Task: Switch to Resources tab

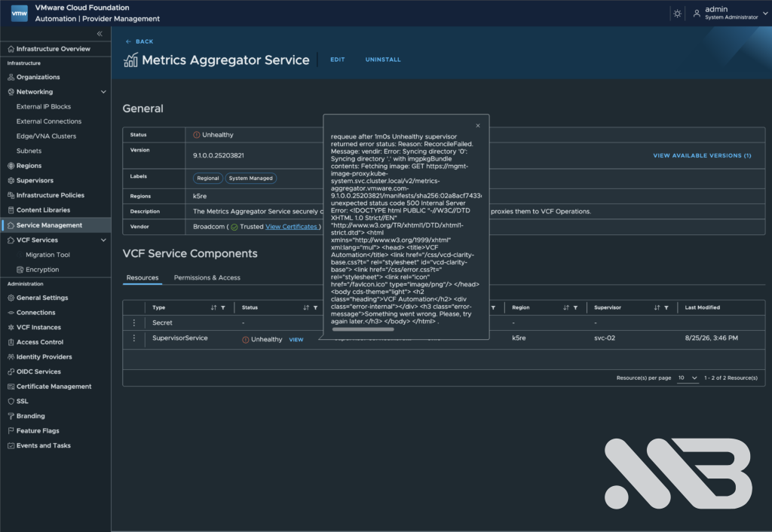Action: coord(142,277)
